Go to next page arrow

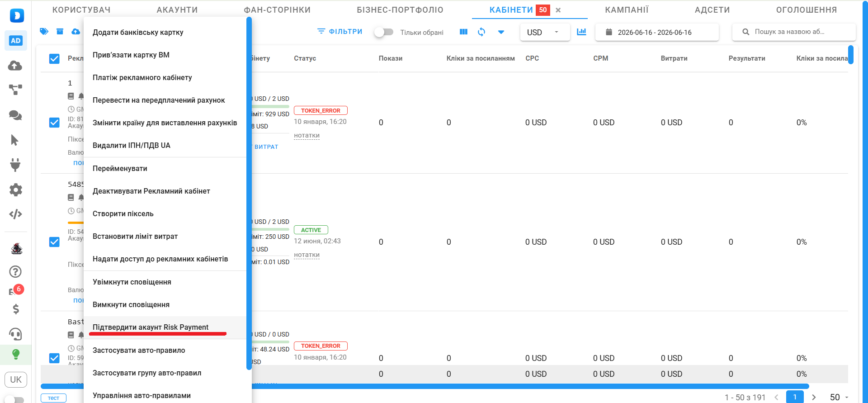pyautogui.click(x=814, y=397)
